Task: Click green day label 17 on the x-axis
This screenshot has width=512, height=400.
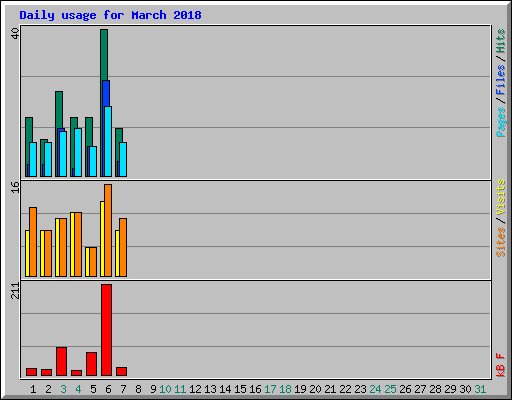Action: tap(270, 389)
